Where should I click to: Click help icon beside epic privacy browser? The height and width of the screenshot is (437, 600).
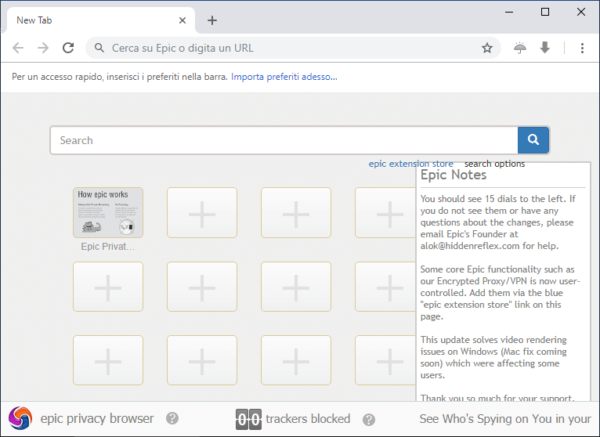[x=172, y=418]
